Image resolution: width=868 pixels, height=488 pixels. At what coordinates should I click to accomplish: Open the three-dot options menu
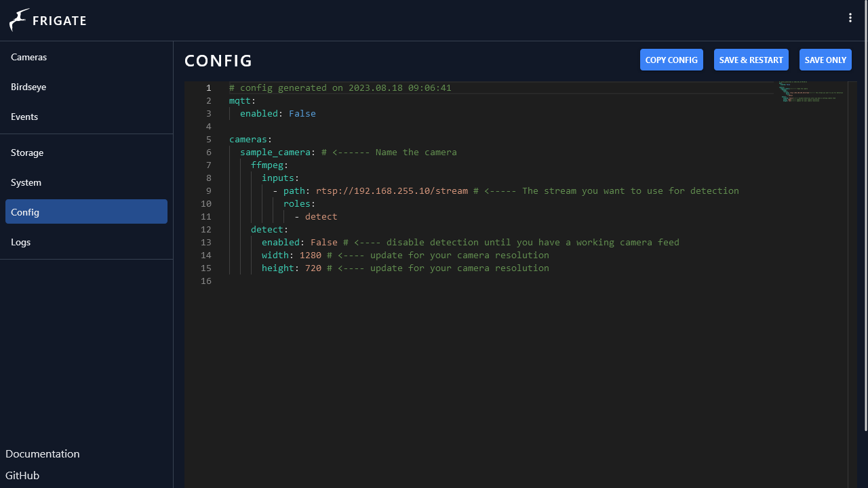tap(850, 18)
